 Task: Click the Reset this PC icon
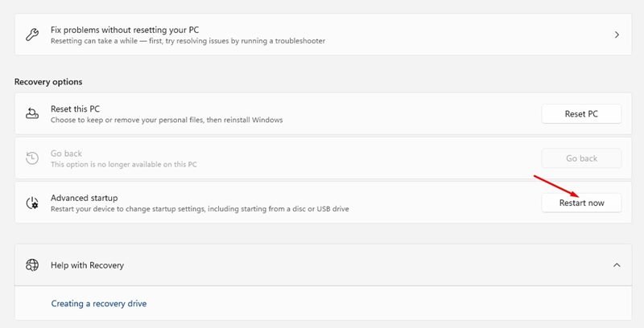coord(32,113)
